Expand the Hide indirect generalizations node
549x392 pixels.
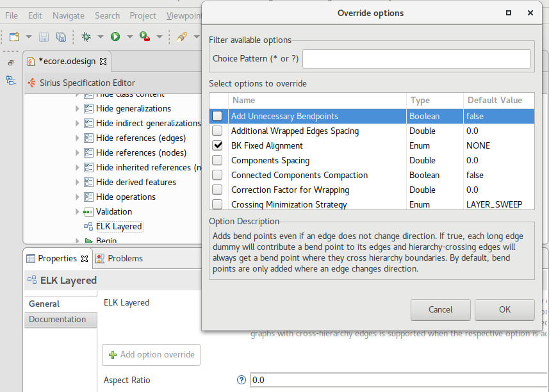click(78, 123)
